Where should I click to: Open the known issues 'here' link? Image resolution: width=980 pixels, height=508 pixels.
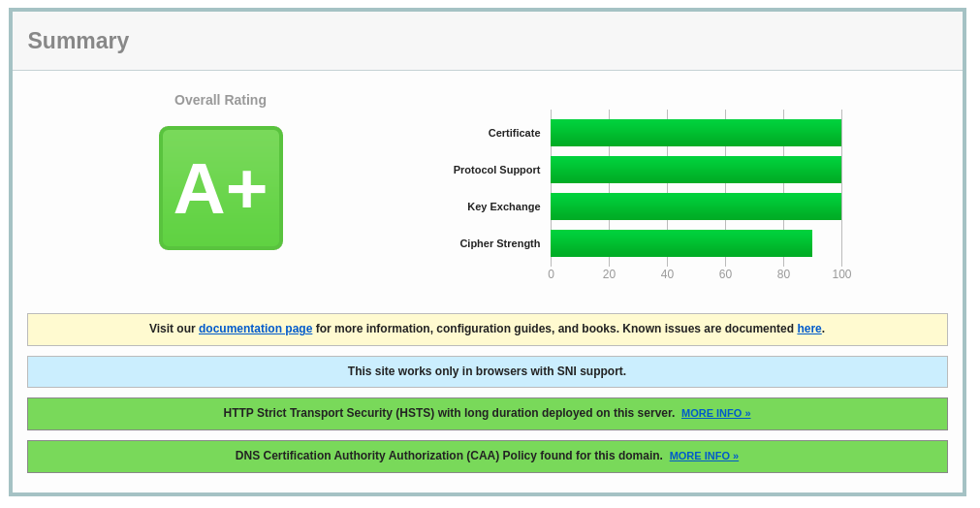[808, 329]
